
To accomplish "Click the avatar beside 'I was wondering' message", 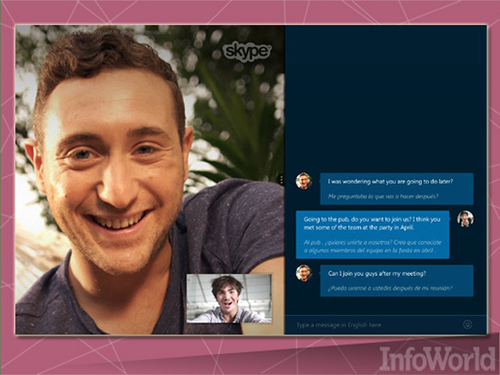I will coord(304,181).
